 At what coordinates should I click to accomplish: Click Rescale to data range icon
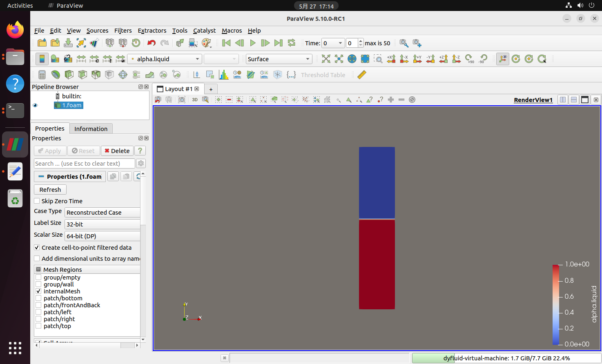tap(81, 59)
